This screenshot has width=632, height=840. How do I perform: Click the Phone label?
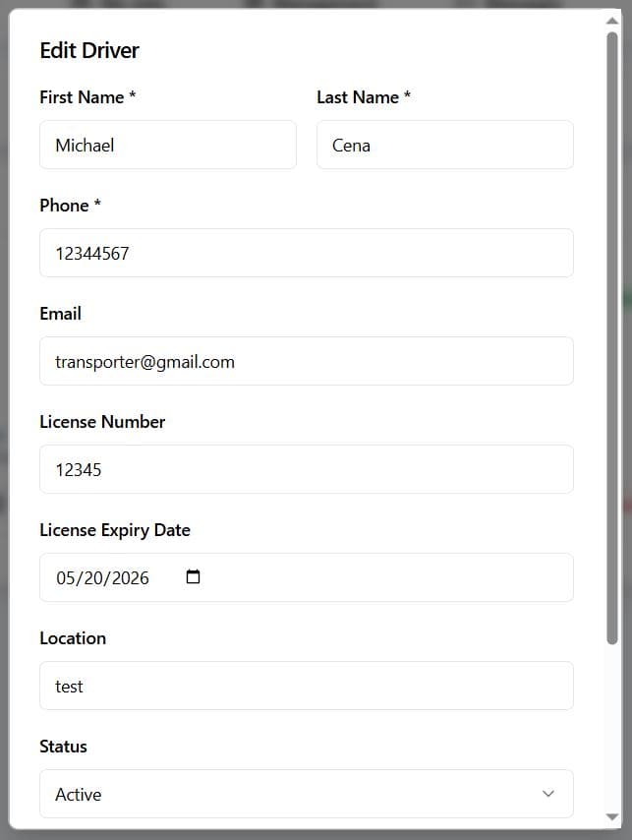tap(70, 206)
